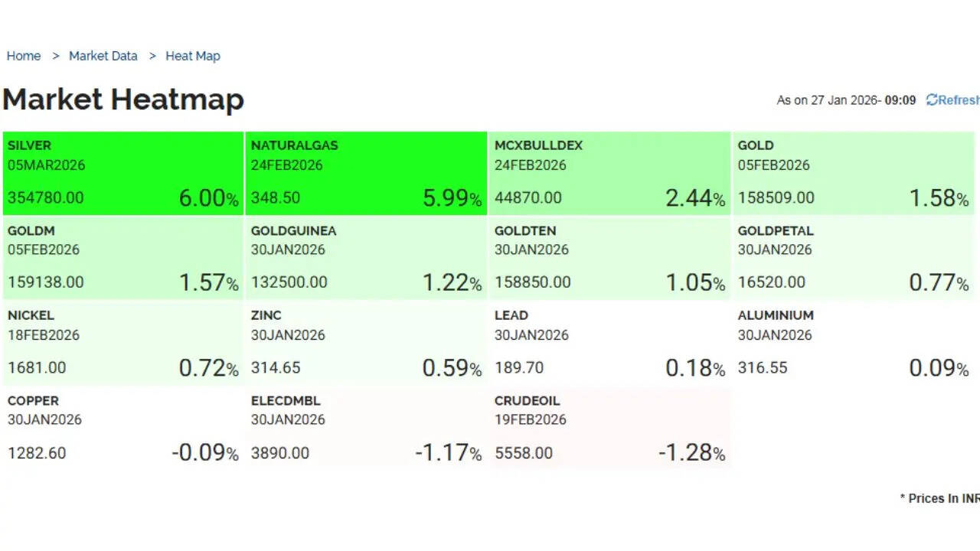Click the CRUDEOIL tile
Image resolution: width=980 pixels, height=551 pixels.
(x=609, y=428)
